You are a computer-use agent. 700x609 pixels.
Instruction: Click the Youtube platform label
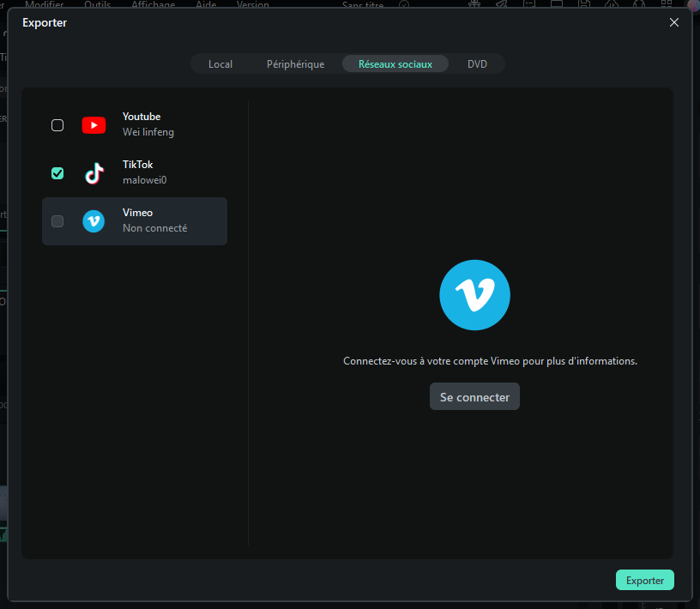142,117
